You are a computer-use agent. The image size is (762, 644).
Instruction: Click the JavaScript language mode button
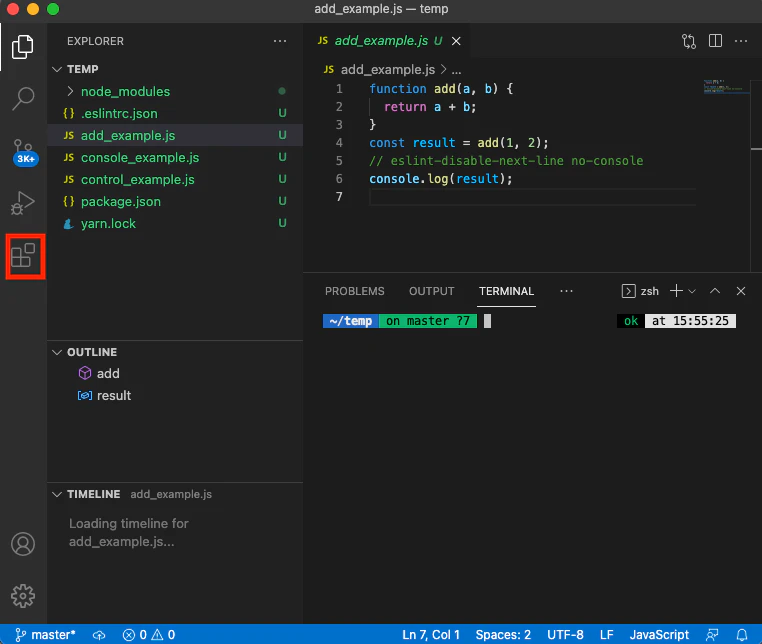pyautogui.click(x=659, y=635)
